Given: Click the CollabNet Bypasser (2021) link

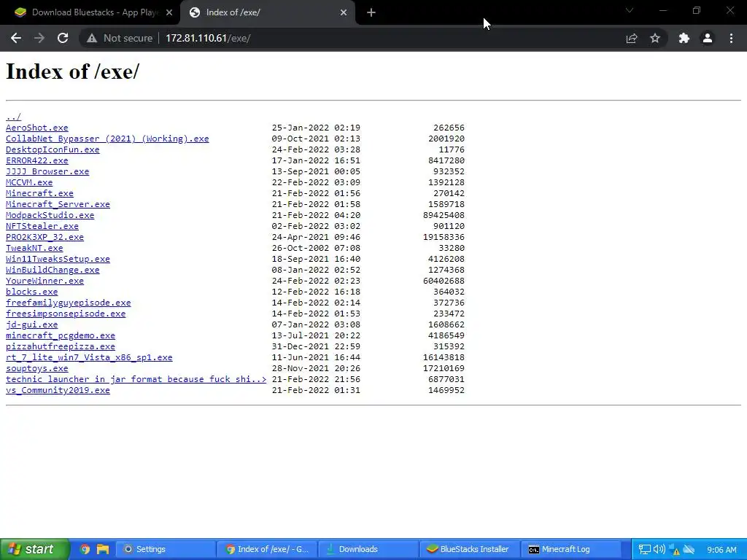Looking at the screenshot, I should click(107, 139).
